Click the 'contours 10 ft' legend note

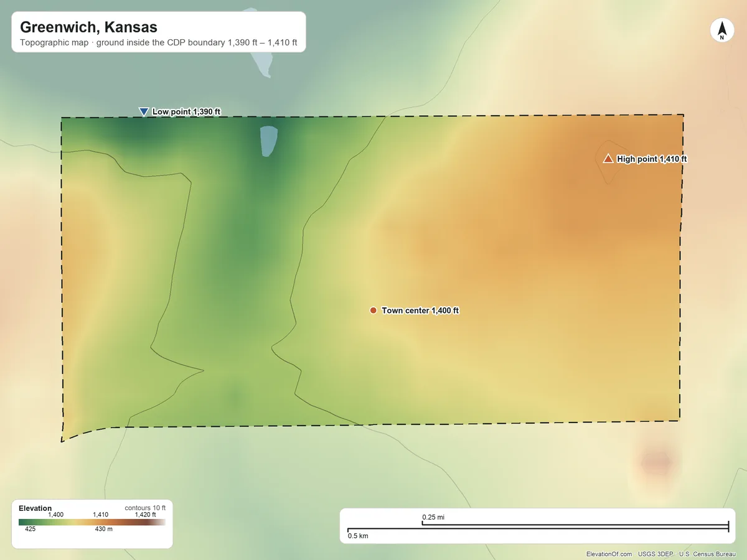pyautogui.click(x=145, y=508)
